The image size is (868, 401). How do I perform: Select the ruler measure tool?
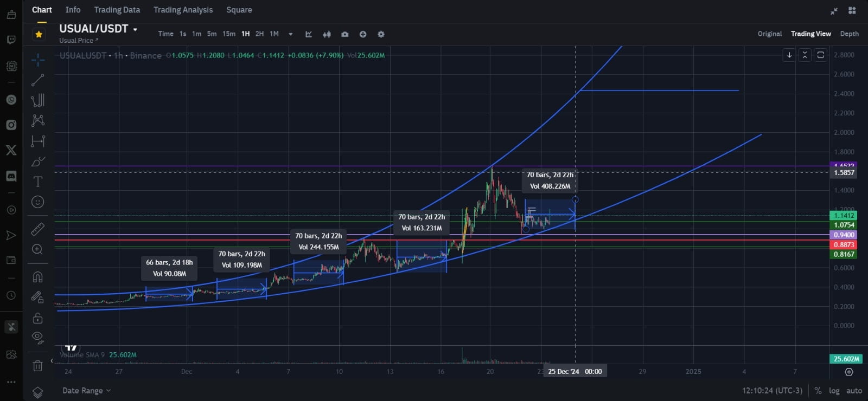(x=37, y=229)
